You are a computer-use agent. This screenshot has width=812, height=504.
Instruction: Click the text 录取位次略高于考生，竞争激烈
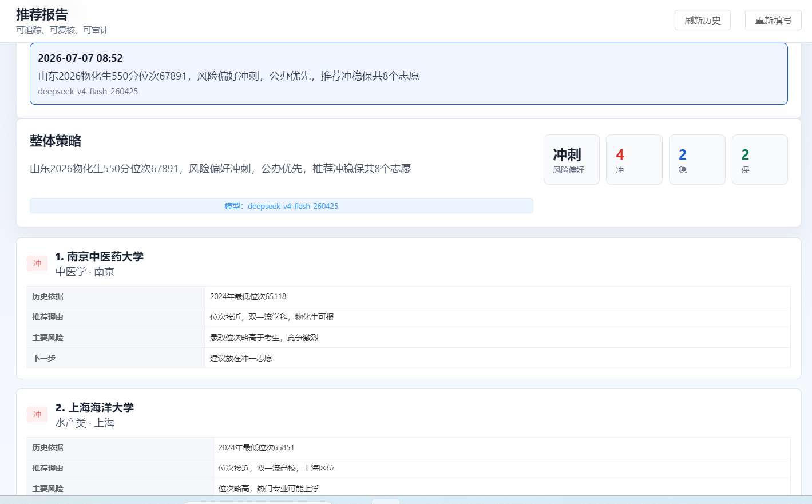pyautogui.click(x=264, y=338)
